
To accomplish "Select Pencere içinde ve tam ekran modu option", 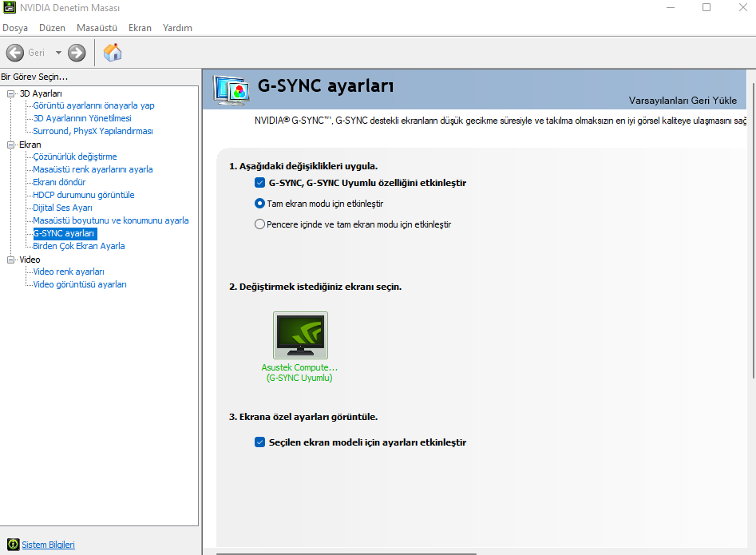I will point(260,224).
